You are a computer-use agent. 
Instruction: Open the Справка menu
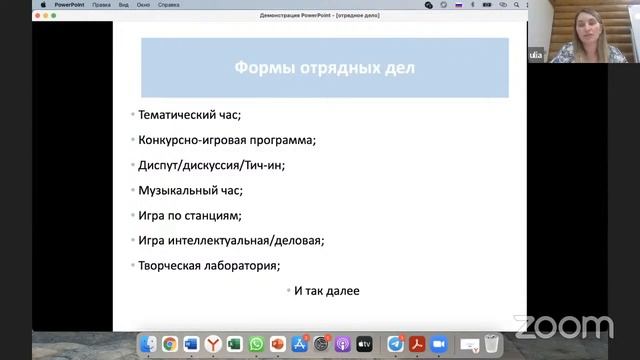tap(169, 5)
